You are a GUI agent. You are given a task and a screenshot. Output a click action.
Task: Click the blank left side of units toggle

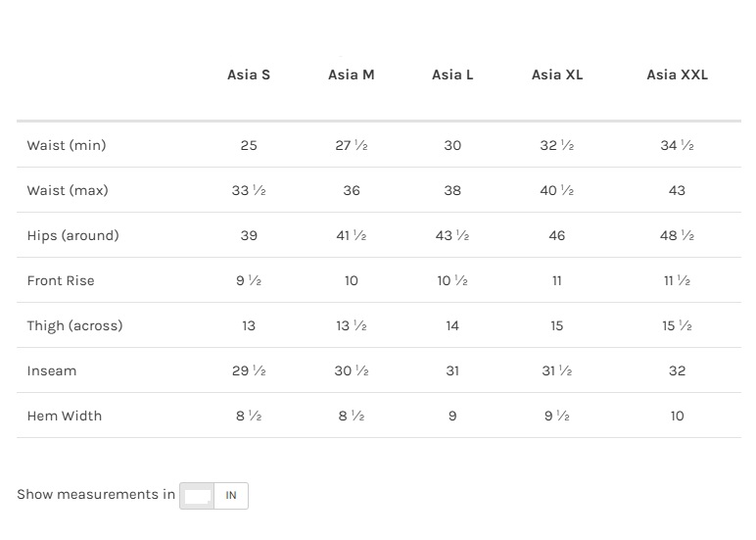(197, 496)
